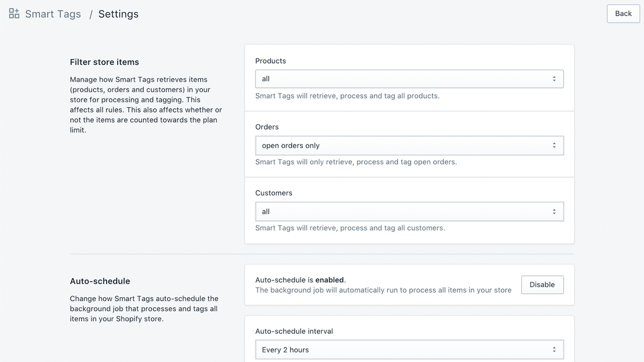
Task: Click the chevron icon on Customers selector
Action: [x=553, y=211]
